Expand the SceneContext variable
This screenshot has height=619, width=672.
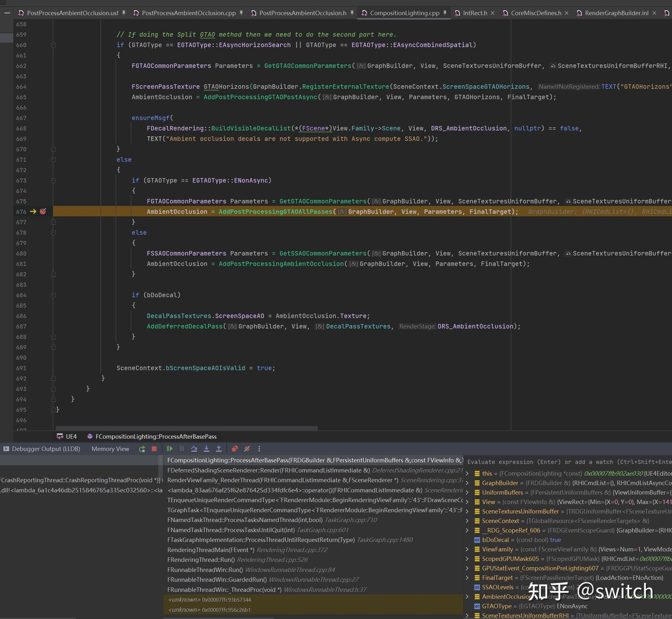point(467,521)
